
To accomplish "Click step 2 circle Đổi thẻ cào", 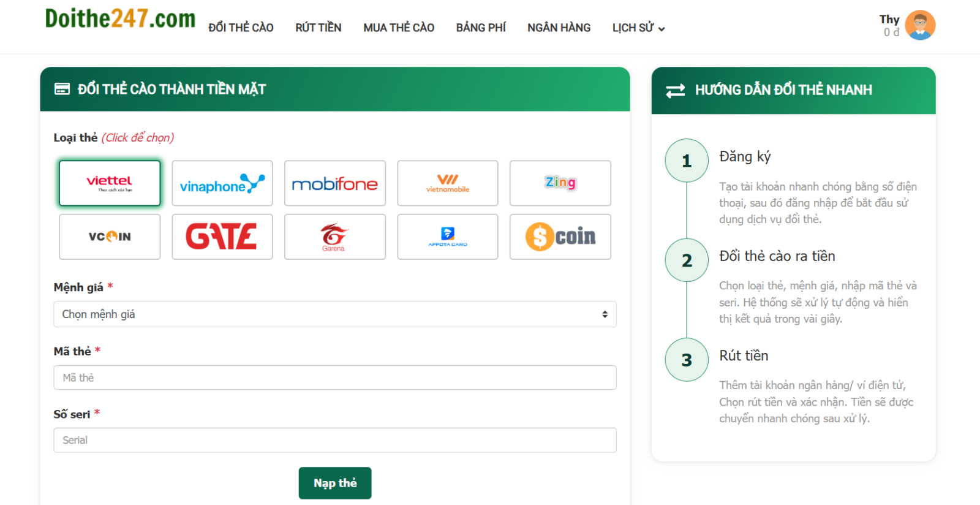I will tap(687, 260).
